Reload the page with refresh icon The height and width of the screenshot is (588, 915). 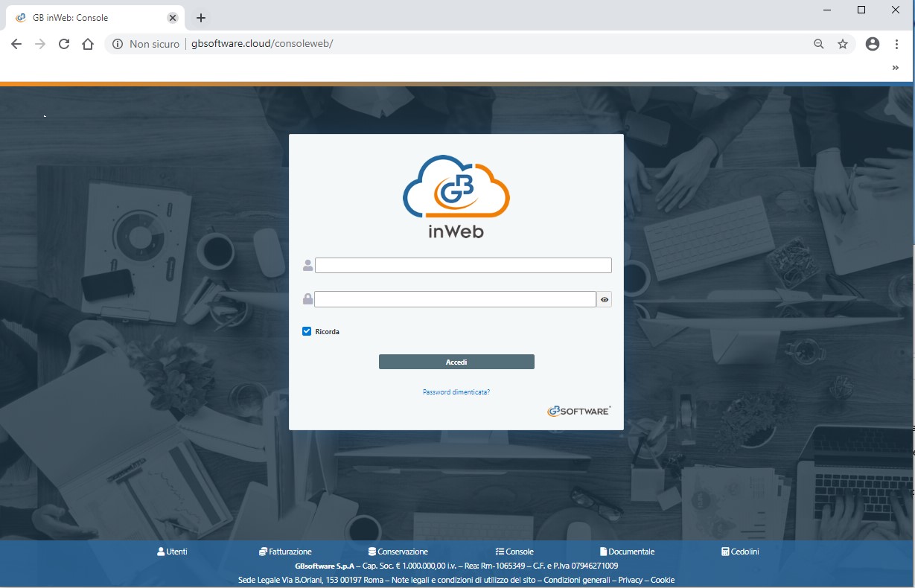click(64, 44)
